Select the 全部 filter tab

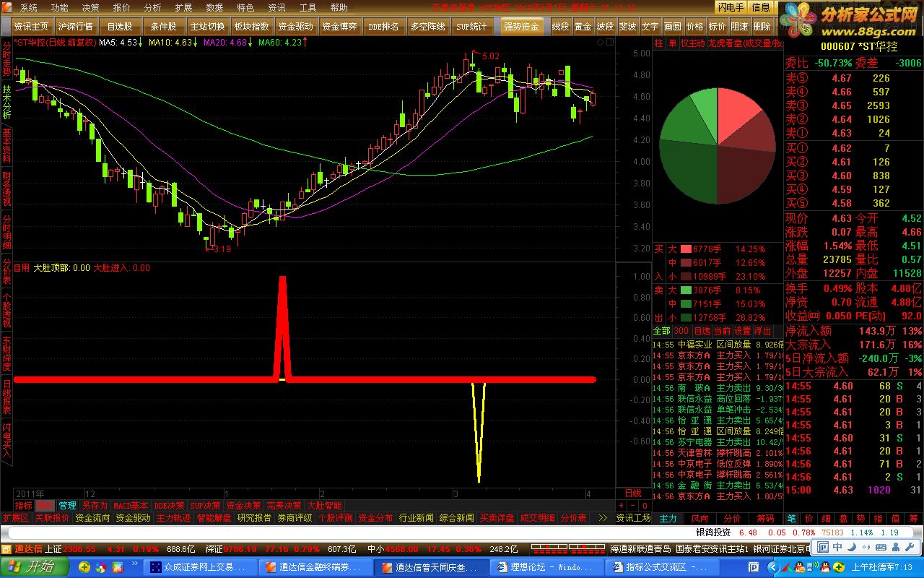pos(662,331)
